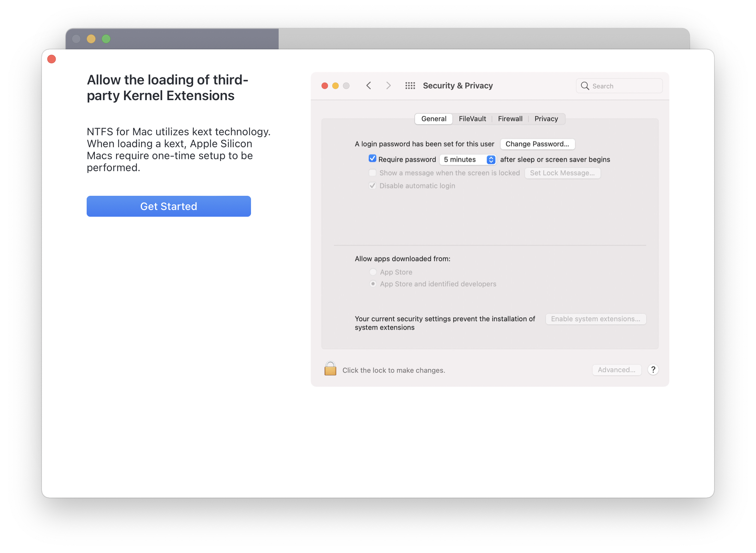Select the App Store radio option
This screenshot has height=553, width=756.
[373, 272]
